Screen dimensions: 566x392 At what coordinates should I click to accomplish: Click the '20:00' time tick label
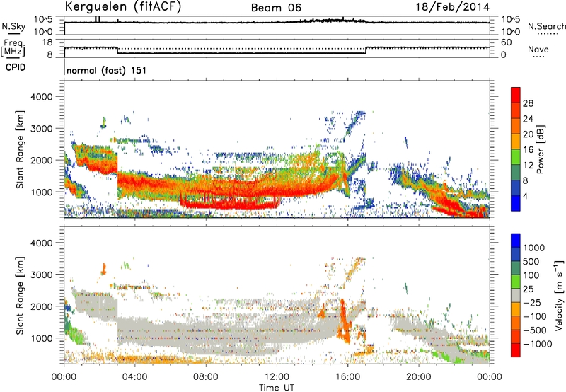click(418, 377)
